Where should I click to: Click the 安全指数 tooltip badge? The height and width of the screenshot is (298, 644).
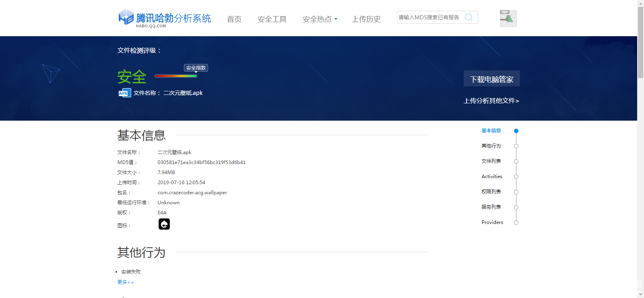click(x=196, y=68)
